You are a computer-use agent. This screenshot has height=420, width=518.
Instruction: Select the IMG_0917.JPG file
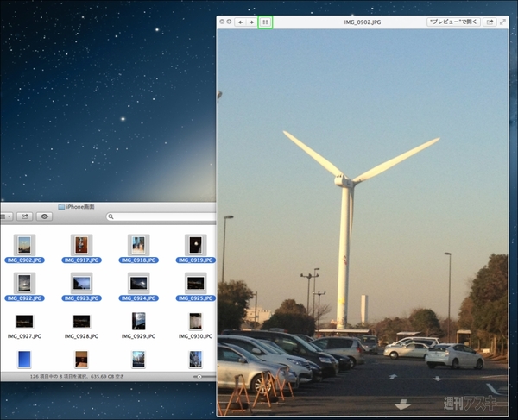(81, 244)
